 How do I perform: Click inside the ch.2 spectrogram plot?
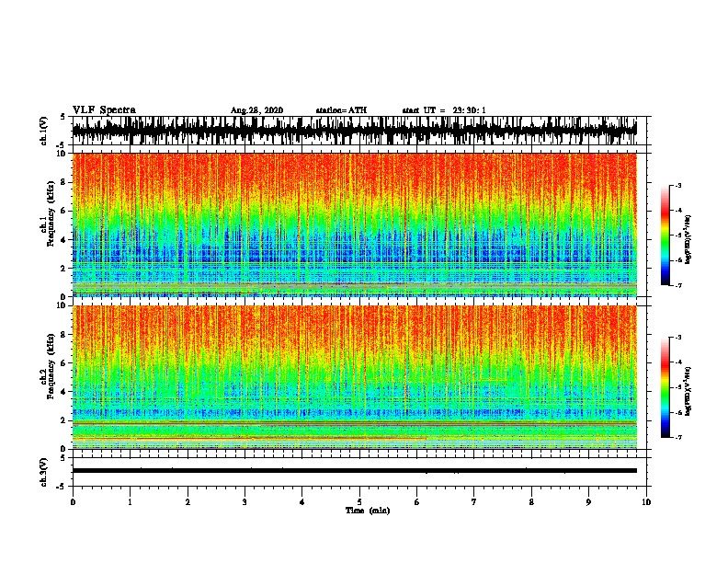tap(354, 377)
